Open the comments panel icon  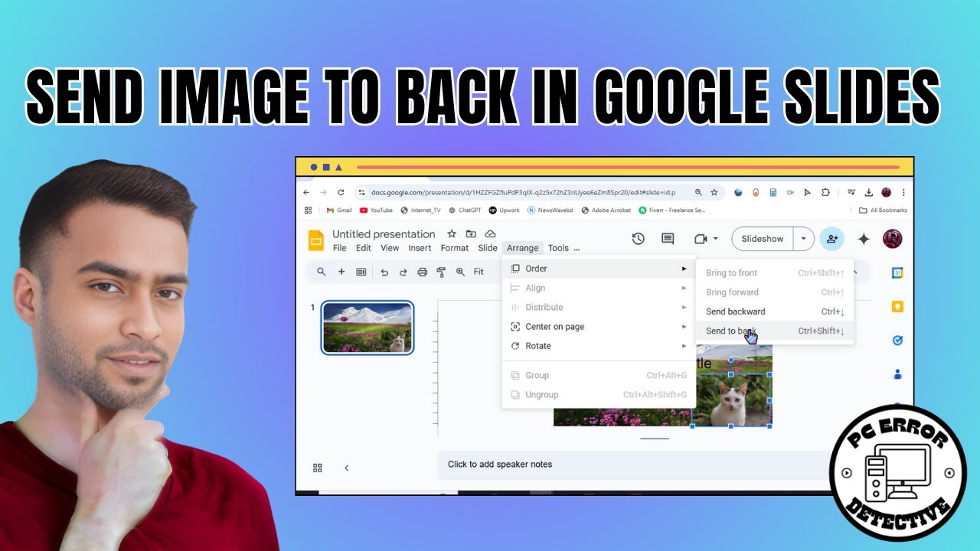[x=668, y=239]
